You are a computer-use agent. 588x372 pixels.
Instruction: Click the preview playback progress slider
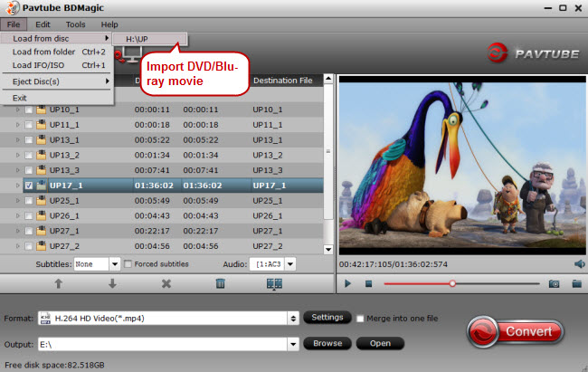461,284
